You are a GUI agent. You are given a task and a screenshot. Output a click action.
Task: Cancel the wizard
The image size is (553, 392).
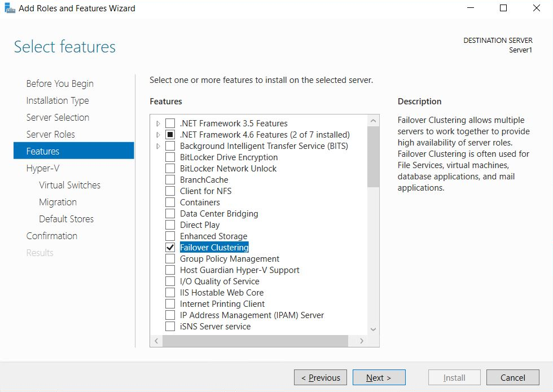coord(512,377)
